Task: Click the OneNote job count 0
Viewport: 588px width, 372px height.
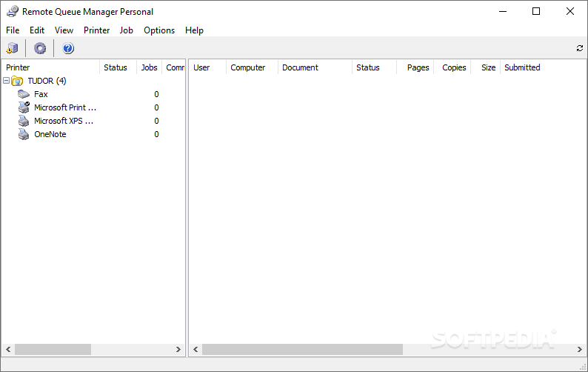Action: point(156,134)
